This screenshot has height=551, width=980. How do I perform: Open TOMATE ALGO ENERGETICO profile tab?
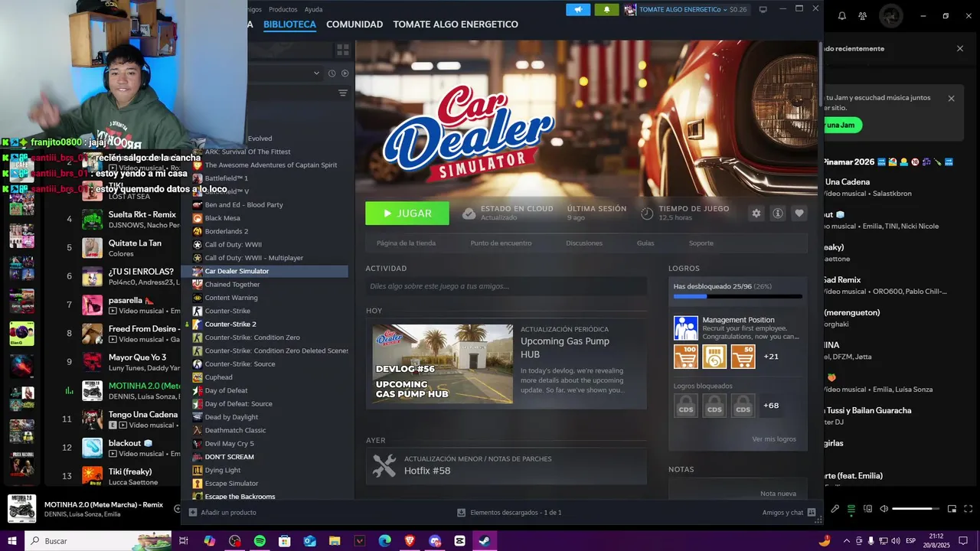(x=456, y=24)
